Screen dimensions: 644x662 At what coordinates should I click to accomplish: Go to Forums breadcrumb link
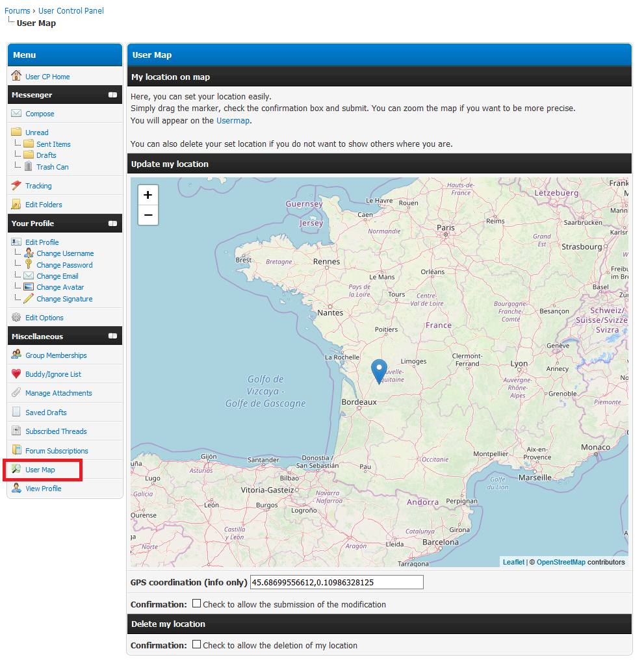(x=18, y=11)
